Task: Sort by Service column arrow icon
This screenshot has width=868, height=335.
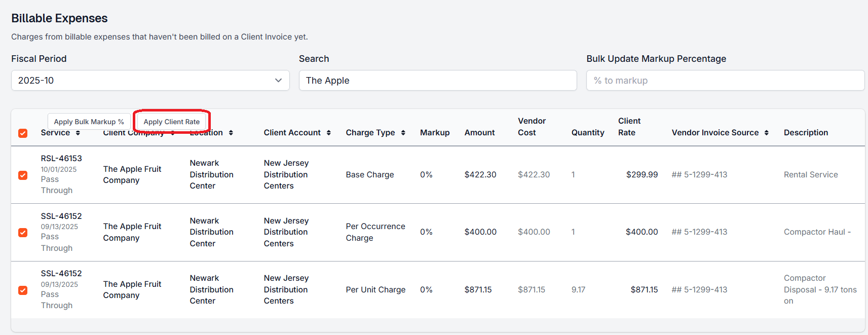Action: (x=78, y=133)
